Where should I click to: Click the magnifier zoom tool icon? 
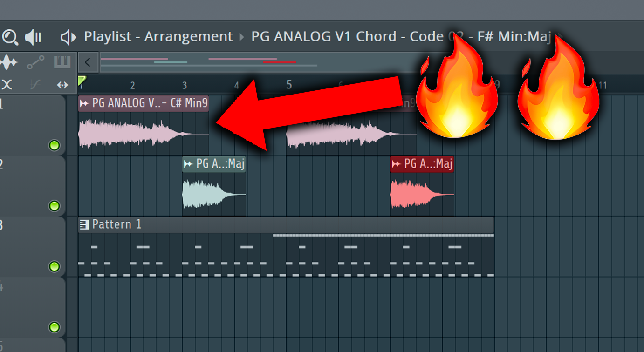click(10, 37)
